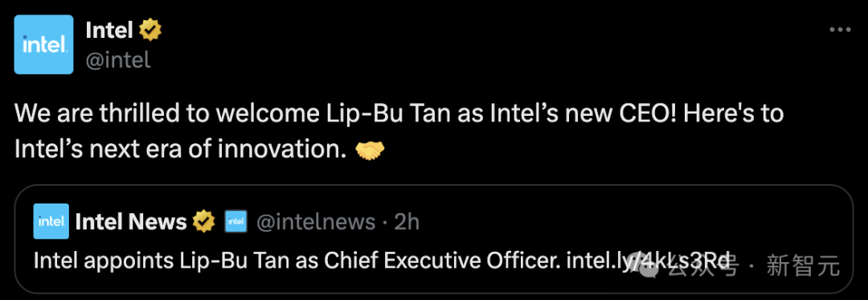The width and height of the screenshot is (868, 300).
Task: Open the Intel News display name link
Action: [131, 221]
